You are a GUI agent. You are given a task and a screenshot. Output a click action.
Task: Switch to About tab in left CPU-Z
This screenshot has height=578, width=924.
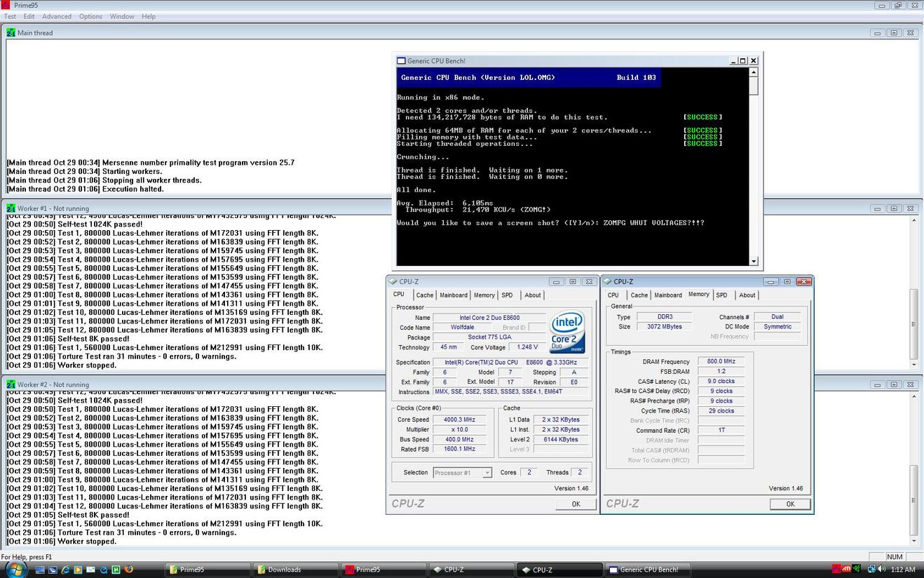pos(533,295)
